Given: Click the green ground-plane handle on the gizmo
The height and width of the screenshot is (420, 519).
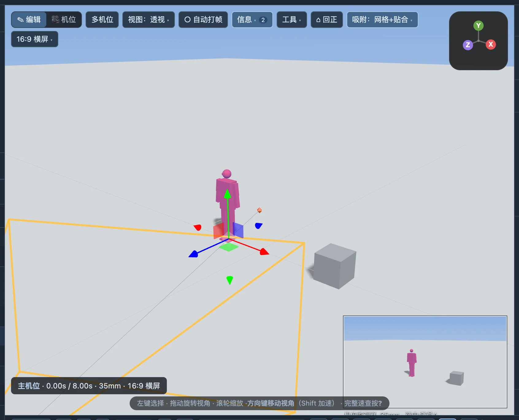Looking at the screenshot, I should pyautogui.click(x=229, y=247).
